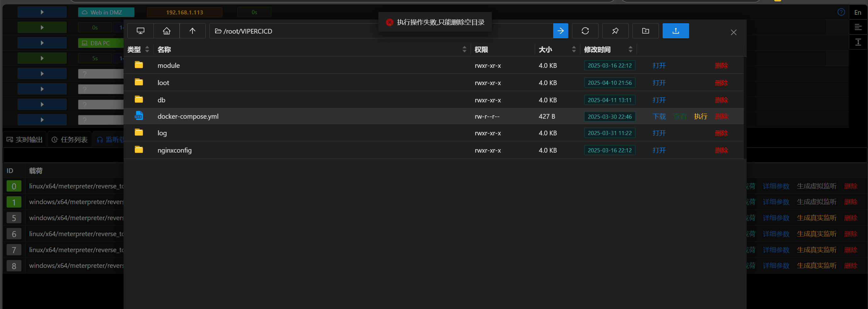Image resolution: width=868 pixels, height=309 pixels.
Task: Click 生成真实监听 for payload ID 5
Action: click(816, 218)
